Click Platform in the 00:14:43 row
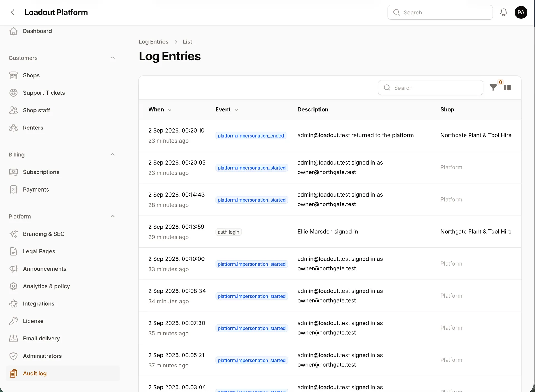This screenshot has height=392, width=535. 451,199
